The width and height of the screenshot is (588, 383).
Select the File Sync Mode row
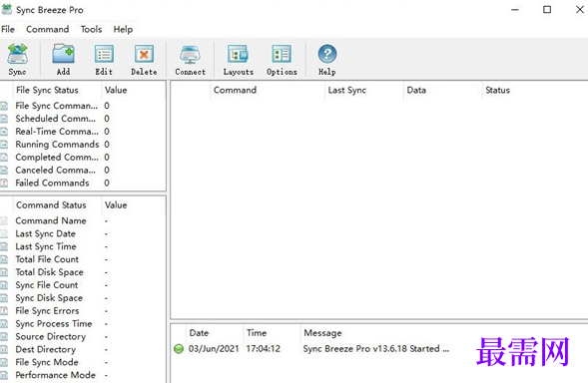click(x=83, y=362)
